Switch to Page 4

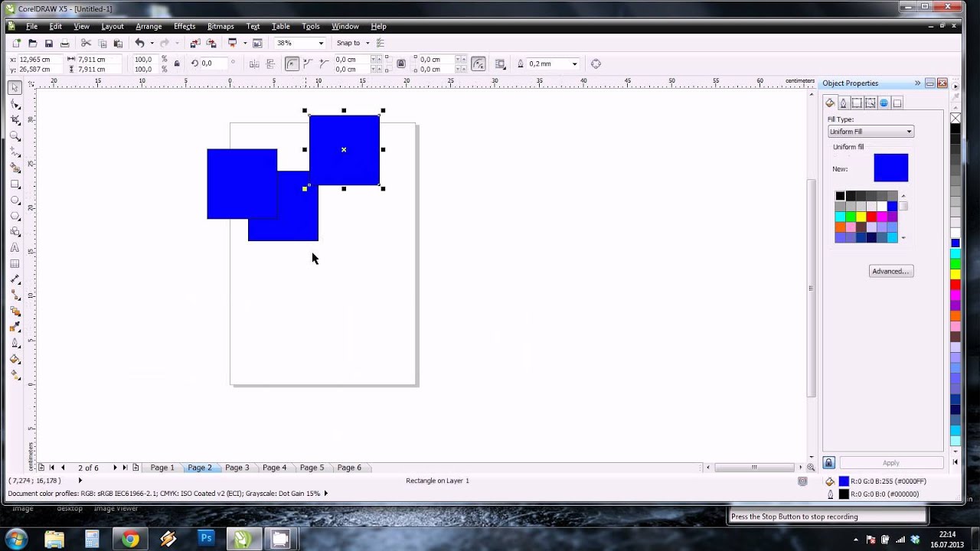(274, 468)
